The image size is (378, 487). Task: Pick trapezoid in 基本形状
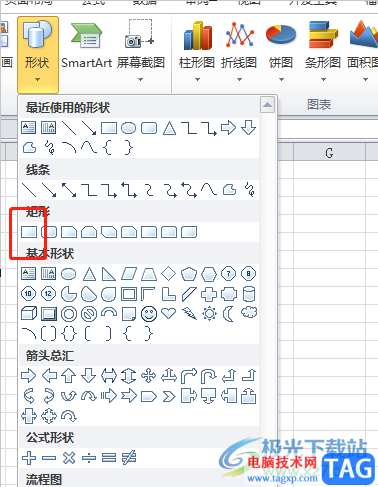pos(149,274)
